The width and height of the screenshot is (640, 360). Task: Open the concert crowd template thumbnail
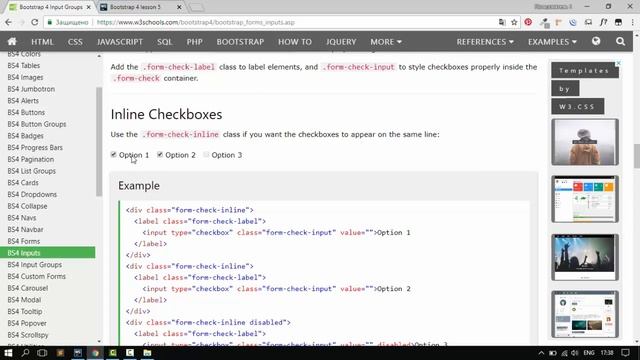(x=585, y=257)
